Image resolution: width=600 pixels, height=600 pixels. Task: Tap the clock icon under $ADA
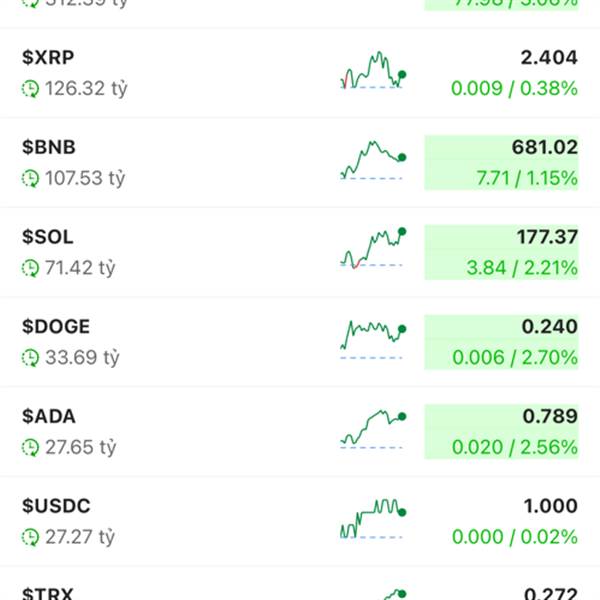point(31,447)
